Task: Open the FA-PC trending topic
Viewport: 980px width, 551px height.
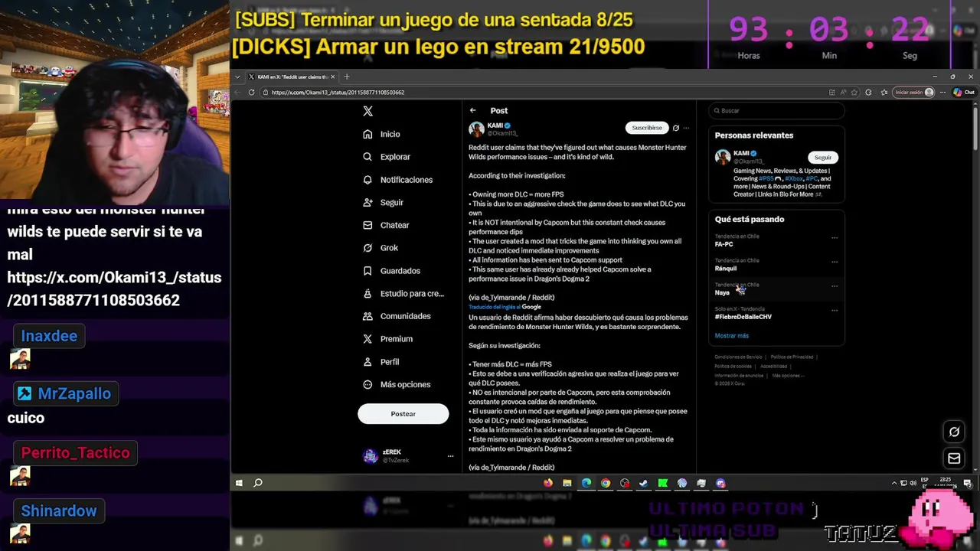Action: point(724,244)
